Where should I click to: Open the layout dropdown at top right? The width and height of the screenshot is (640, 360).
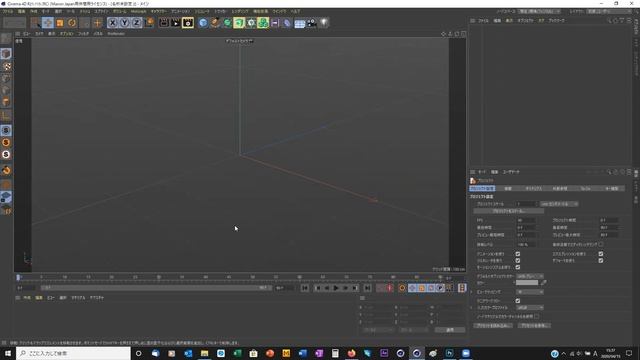click(x=609, y=11)
